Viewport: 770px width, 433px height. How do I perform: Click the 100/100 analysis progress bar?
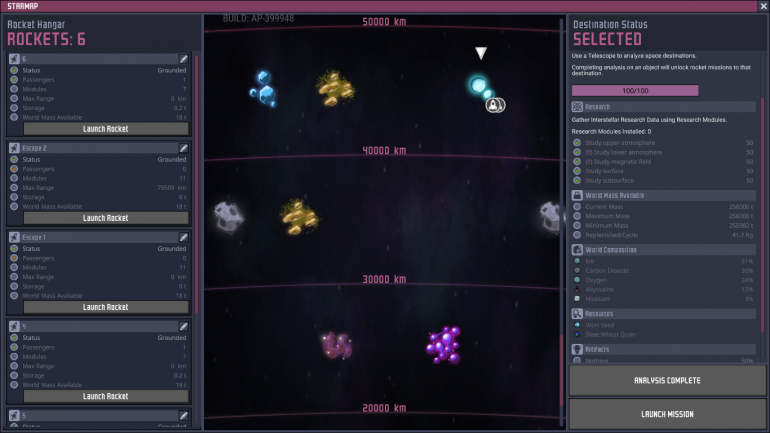tap(635, 91)
